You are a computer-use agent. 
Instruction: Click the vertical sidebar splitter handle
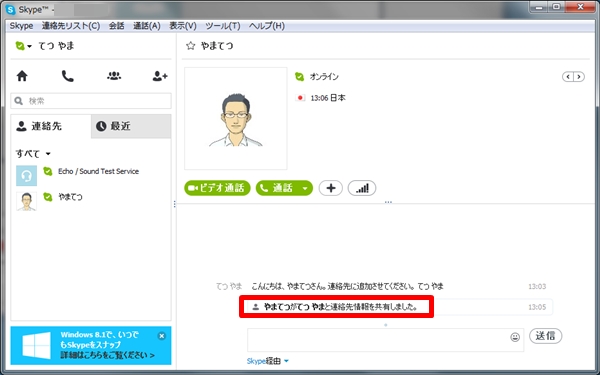pyautogui.click(x=174, y=204)
